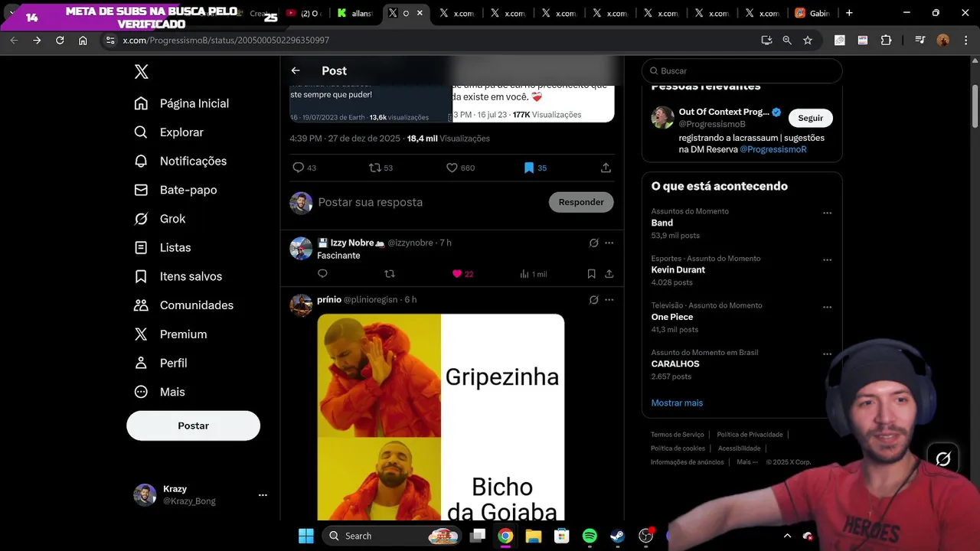Open account options next to Krazy

pyautogui.click(x=263, y=495)
